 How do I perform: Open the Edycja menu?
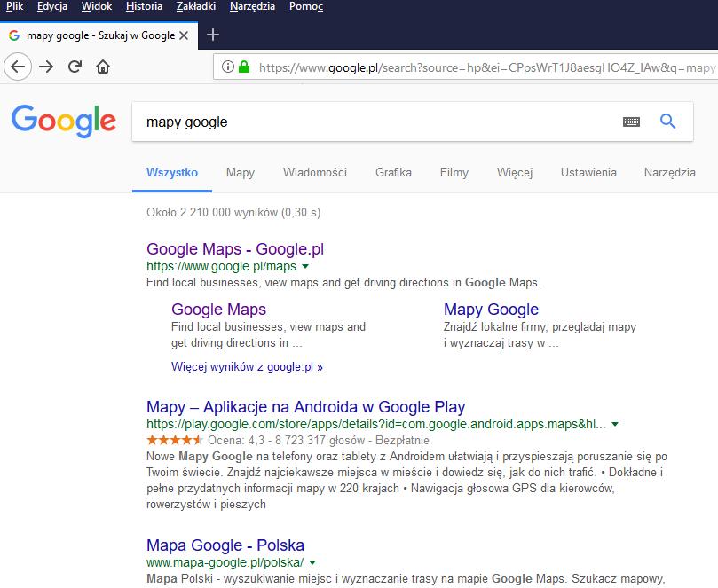(x=52, y=6)
